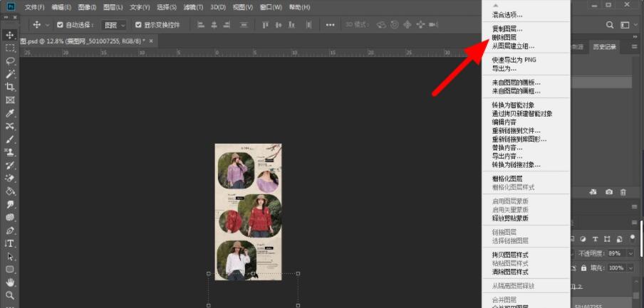Open the search magnifier at top right
Image resolution: width=644 pixels, height=308 pixels.
(x=611, y=25)
